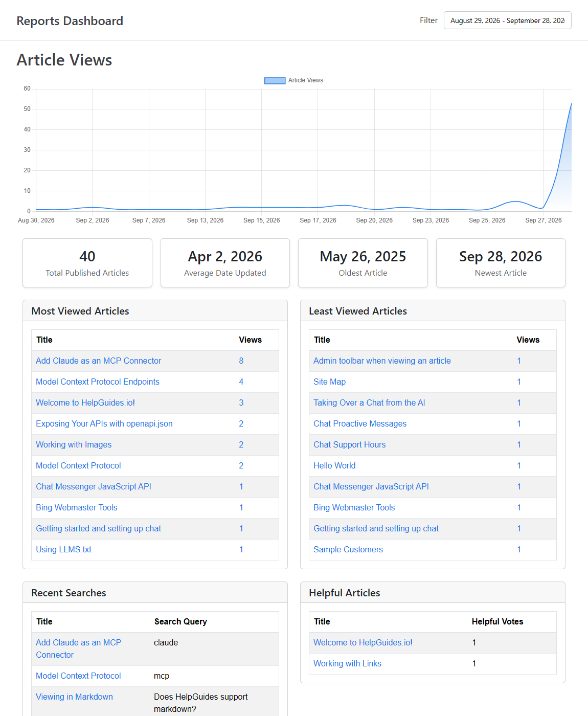The width and height of the screenshot is (588, 716).
Task: Click the Reports Dashboard heading
Action: pyautogui.click(x=70, y=21)
